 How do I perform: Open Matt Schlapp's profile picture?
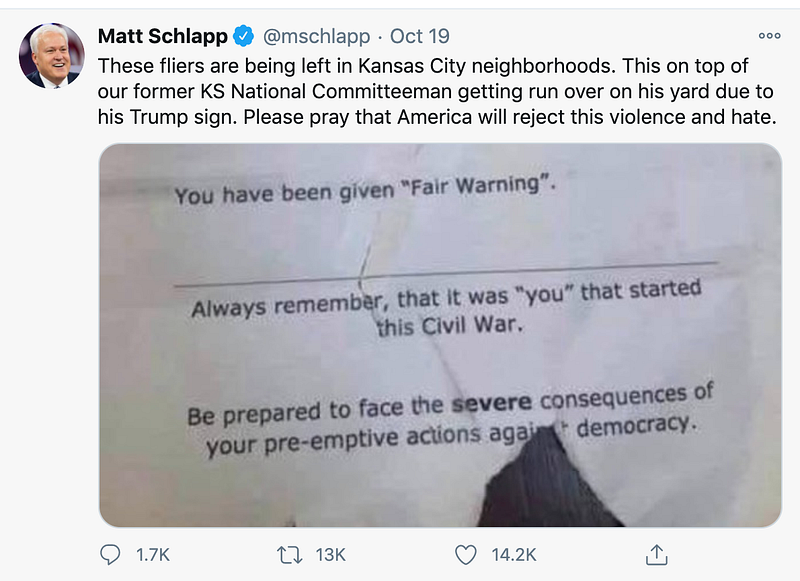click(x=52, y=56)
